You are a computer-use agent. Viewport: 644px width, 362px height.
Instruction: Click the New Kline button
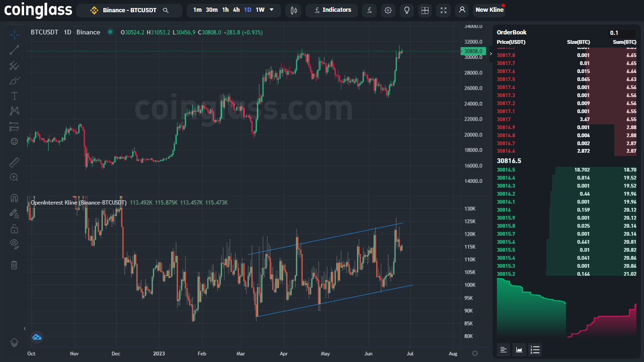[489, 10]
